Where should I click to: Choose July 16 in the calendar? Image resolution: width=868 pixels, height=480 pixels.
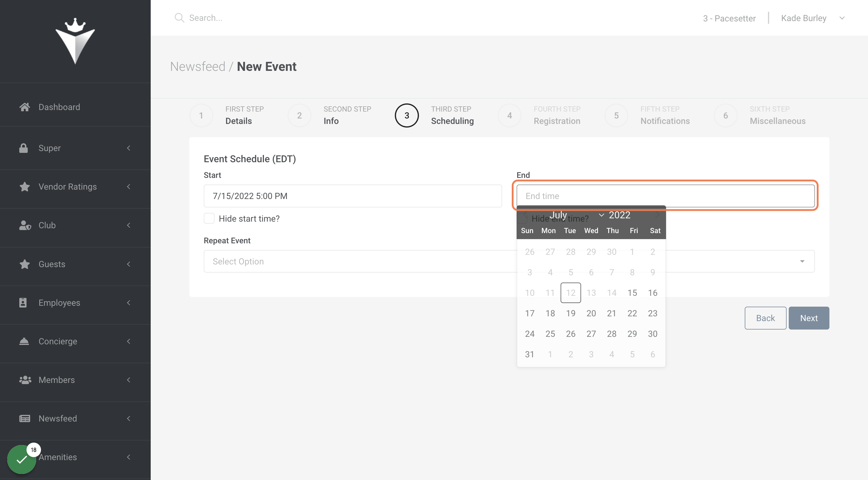[652, 292]
